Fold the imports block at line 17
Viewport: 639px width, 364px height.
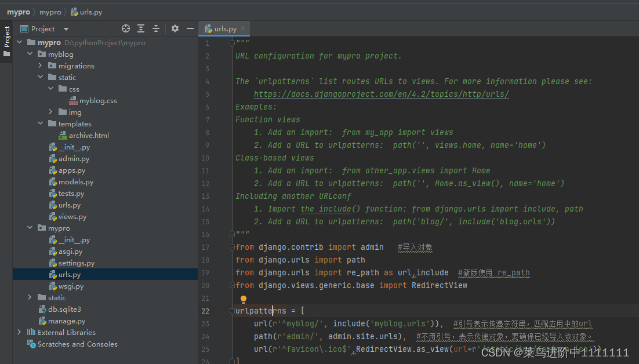[232, 247]
